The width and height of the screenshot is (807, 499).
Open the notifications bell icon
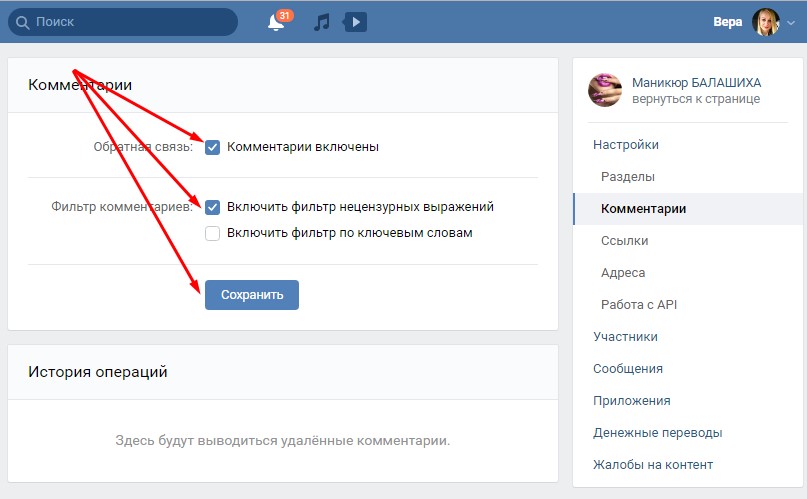pos(276,23)
